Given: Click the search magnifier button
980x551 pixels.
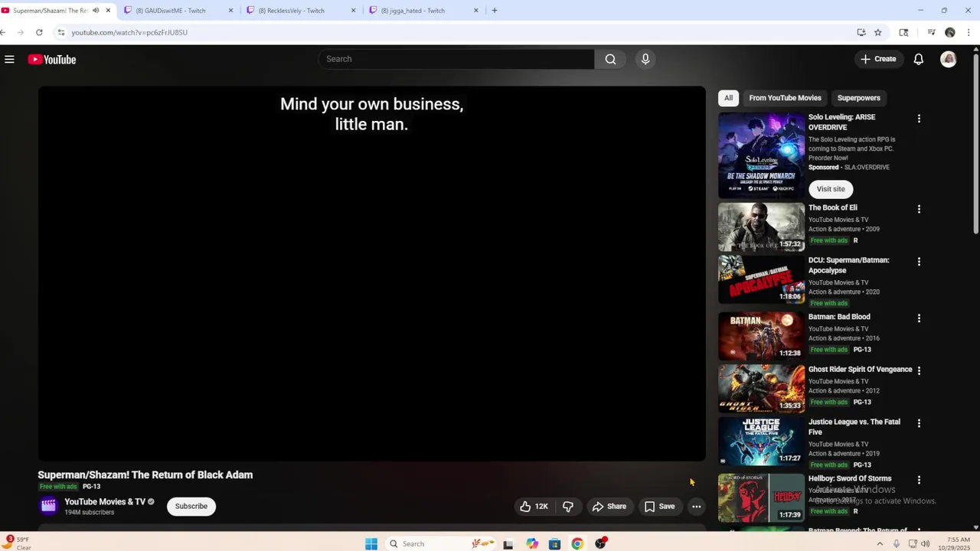Looking at the screenshot, I should (x=610, y=59).
